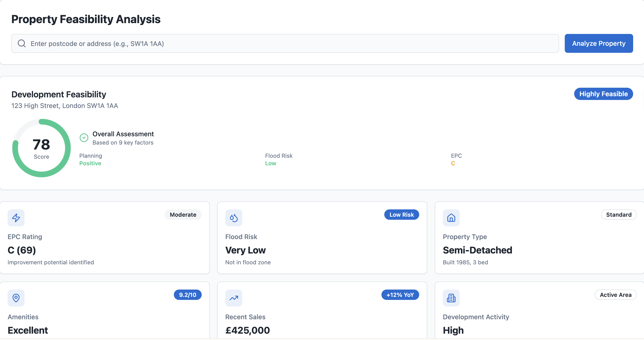Toggle the Active Area badge

[616, 295]
